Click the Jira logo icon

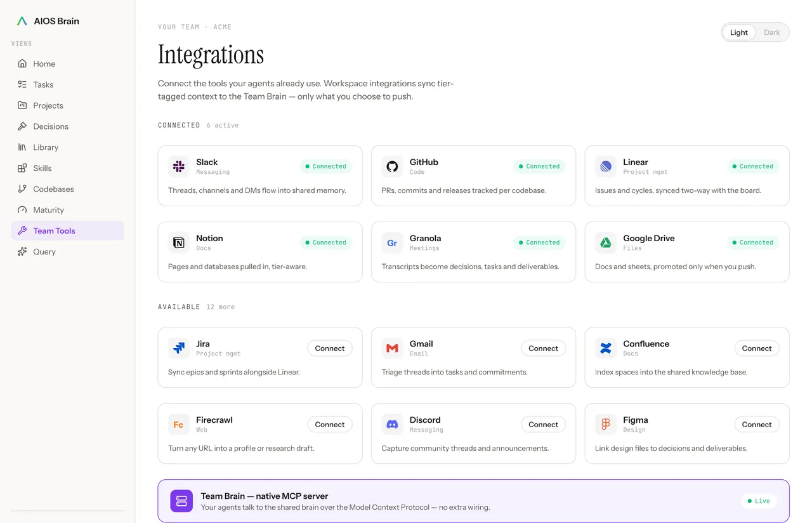tap(179, 348)
